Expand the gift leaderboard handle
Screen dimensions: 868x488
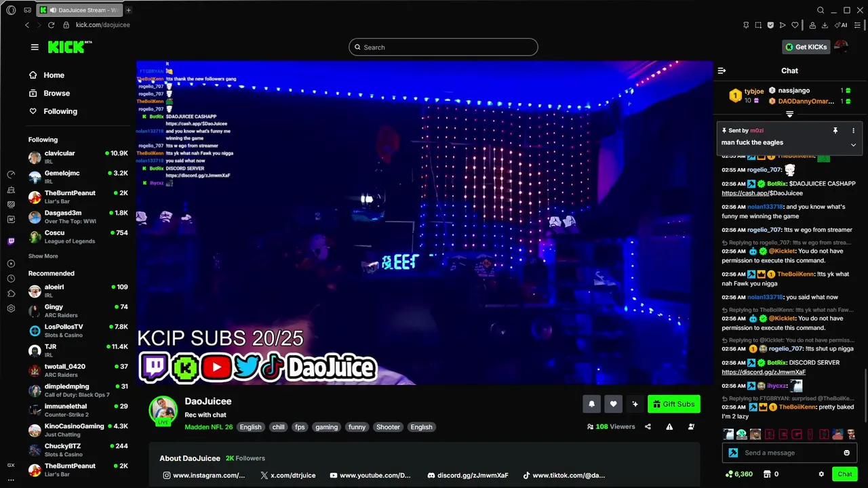coord(789,115)
